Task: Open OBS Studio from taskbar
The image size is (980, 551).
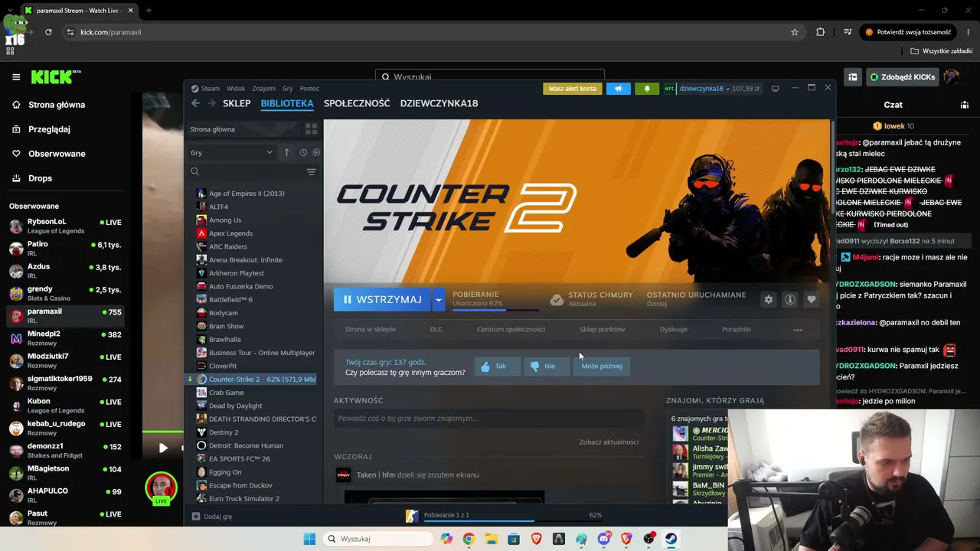Action: pos(649,539)
